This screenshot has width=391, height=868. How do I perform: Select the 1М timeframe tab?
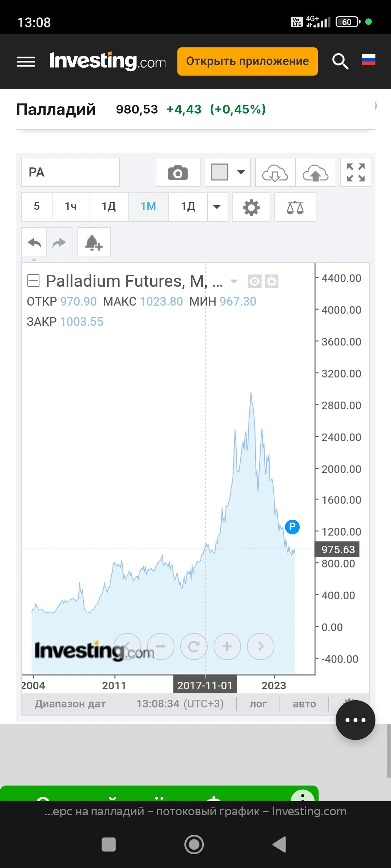(148, 207)
